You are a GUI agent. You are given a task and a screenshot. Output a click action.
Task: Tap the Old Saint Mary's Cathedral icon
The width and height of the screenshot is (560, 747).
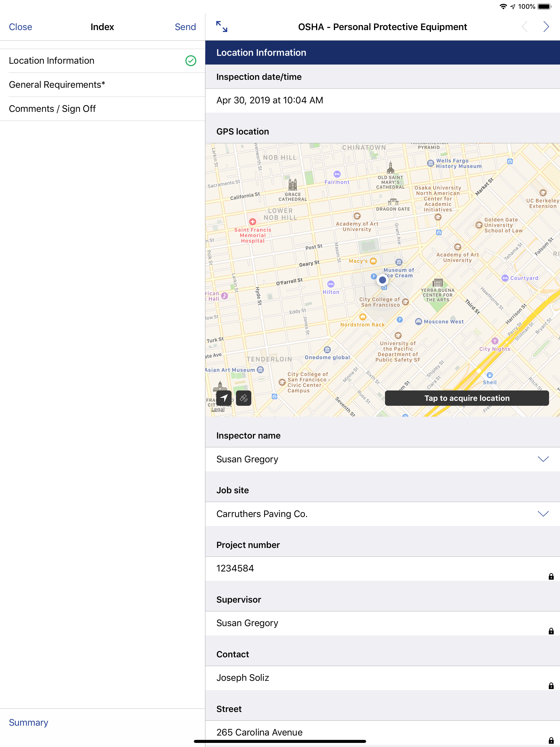(390, 168)
